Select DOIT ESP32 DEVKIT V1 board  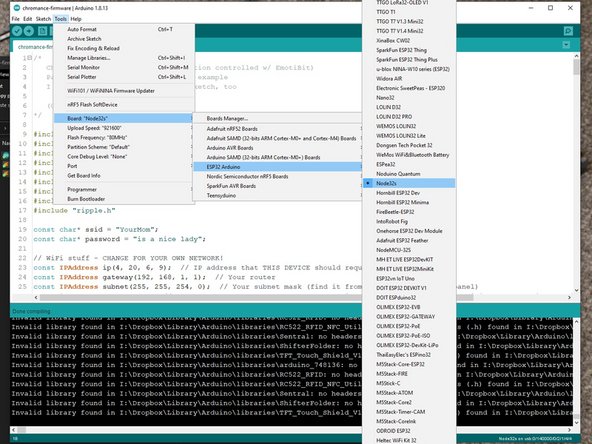click(409, 288)
